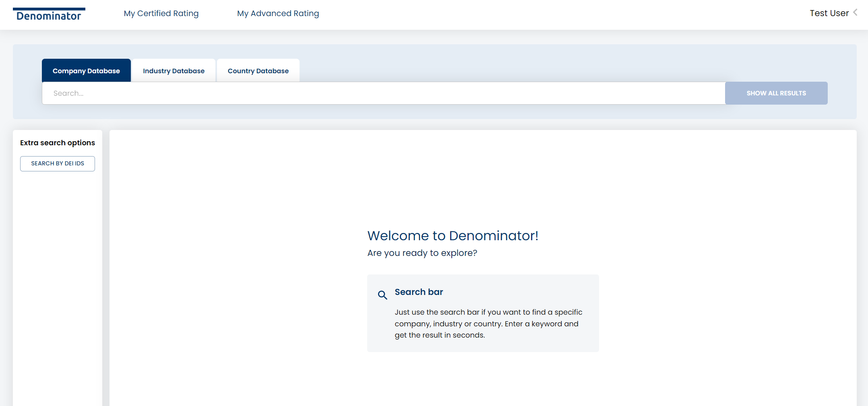Image resolution: width=868 pixels, height=406 pixels.
Task: Open My Certified Rating page
Action: 161,13
